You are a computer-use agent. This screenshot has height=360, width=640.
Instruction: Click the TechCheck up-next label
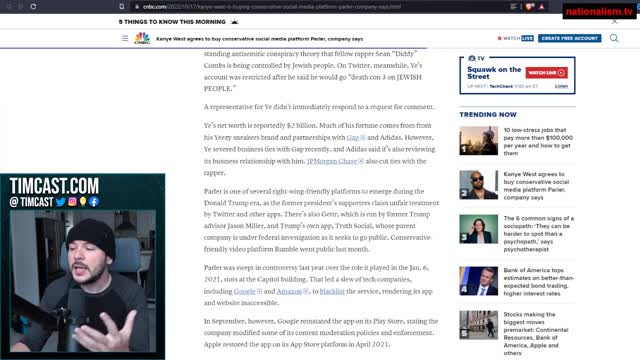coord(501,86)
